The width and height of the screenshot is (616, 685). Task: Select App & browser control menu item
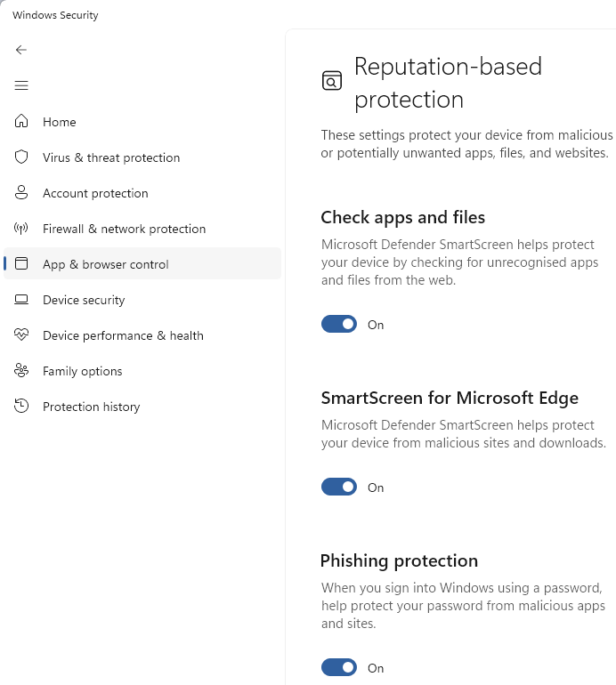click(142, 264)
